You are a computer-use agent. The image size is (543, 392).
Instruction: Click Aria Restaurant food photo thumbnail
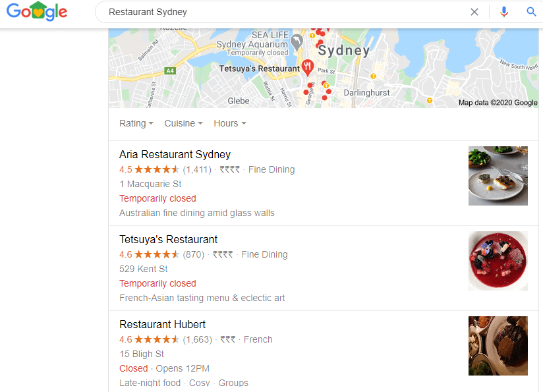(498, 176)
